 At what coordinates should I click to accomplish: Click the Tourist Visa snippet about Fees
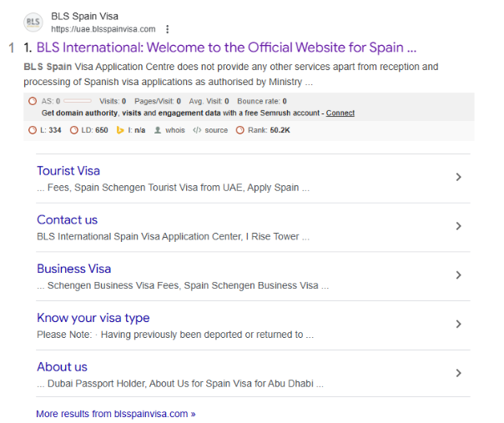(174, 188)
